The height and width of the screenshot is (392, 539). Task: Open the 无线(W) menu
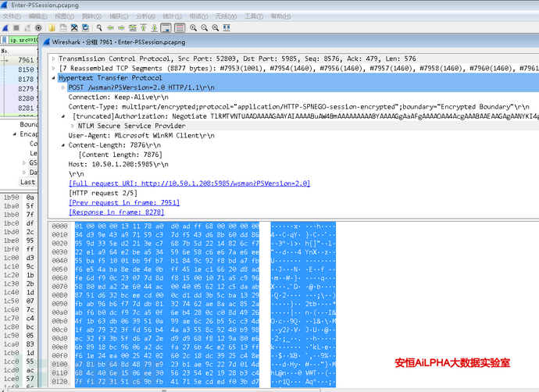coord(226,16)
